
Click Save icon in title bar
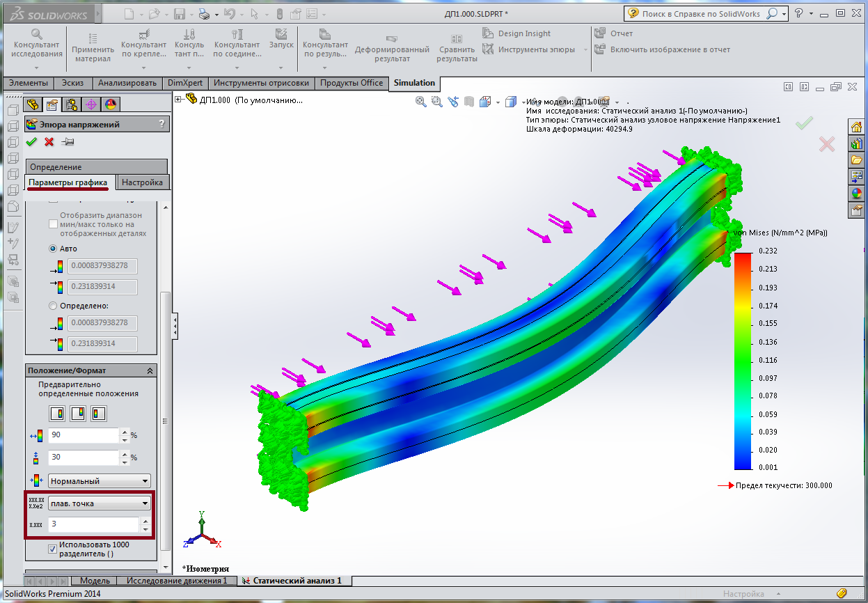pyautogui.click(x=179, y=13)
